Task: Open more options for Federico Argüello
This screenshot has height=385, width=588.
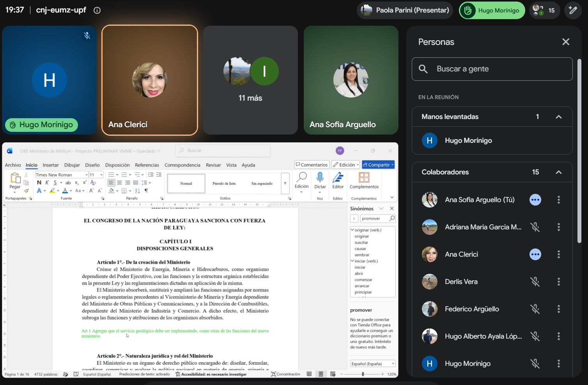Action: (559, 309)
